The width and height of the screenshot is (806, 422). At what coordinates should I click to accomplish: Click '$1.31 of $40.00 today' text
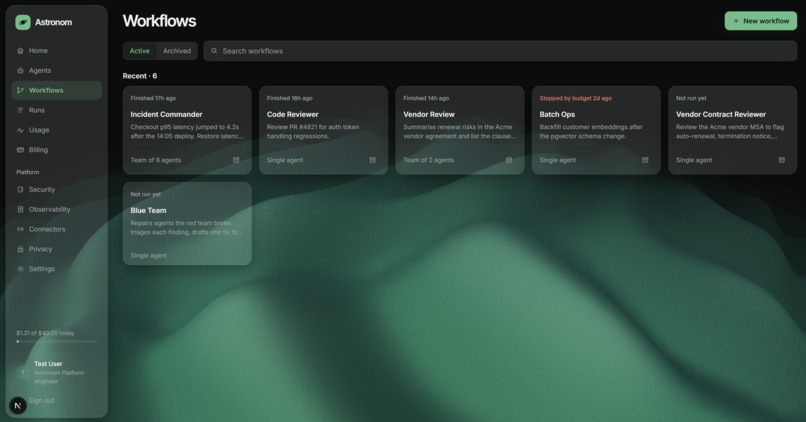45,333
